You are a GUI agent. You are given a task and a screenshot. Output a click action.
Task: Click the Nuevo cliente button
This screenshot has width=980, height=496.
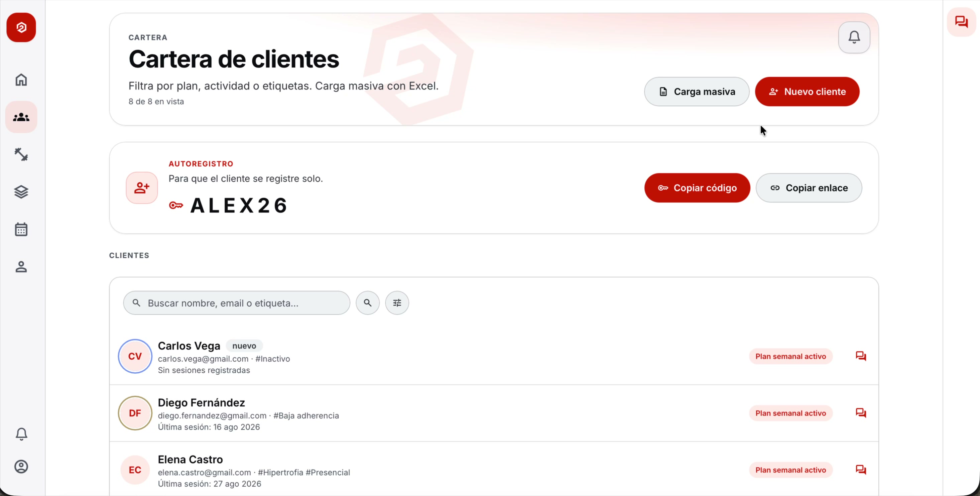(x=807, y=92)
